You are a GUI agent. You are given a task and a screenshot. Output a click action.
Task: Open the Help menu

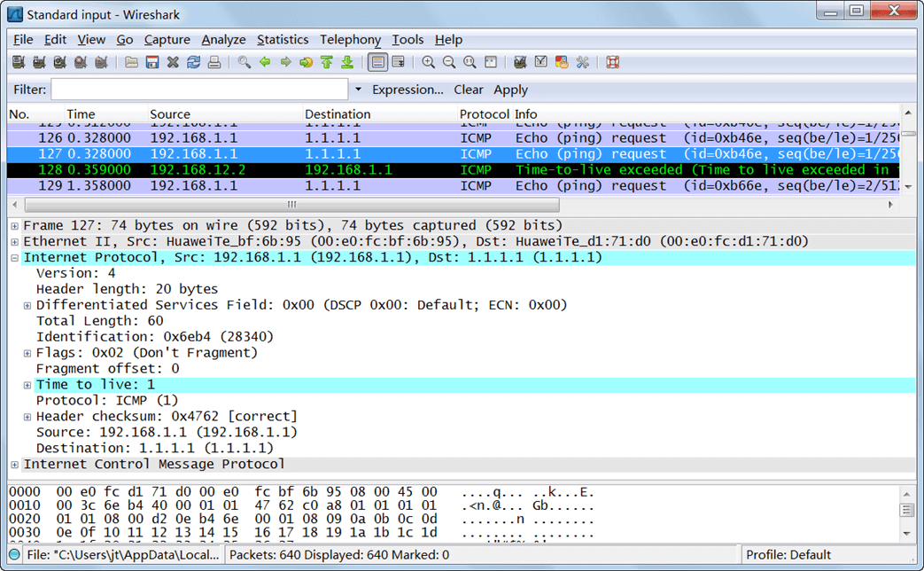[448, 40]
